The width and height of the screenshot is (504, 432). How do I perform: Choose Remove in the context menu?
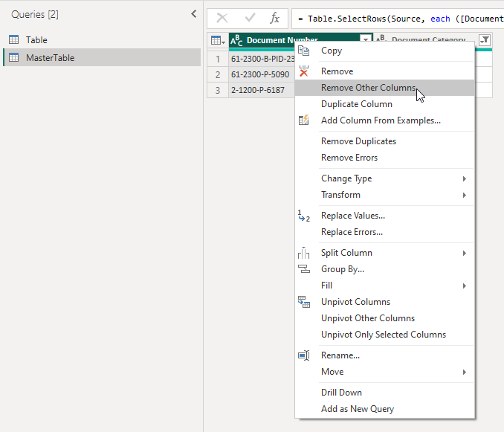[384, 71]
